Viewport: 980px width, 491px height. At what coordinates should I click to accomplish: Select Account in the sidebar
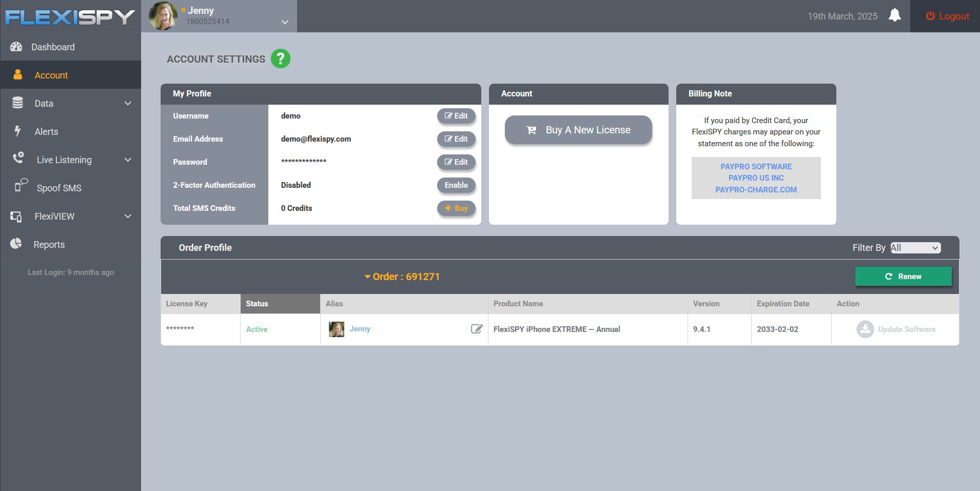coord(70,75)
